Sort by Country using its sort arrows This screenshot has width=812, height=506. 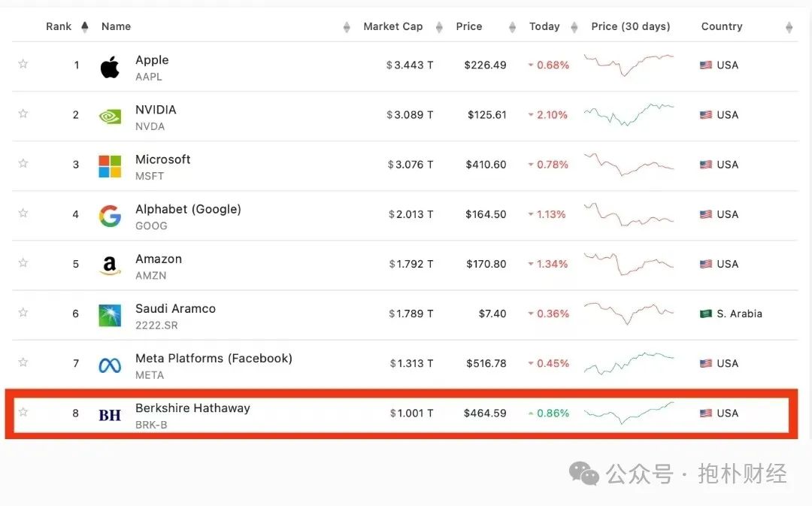coord(789,28)
